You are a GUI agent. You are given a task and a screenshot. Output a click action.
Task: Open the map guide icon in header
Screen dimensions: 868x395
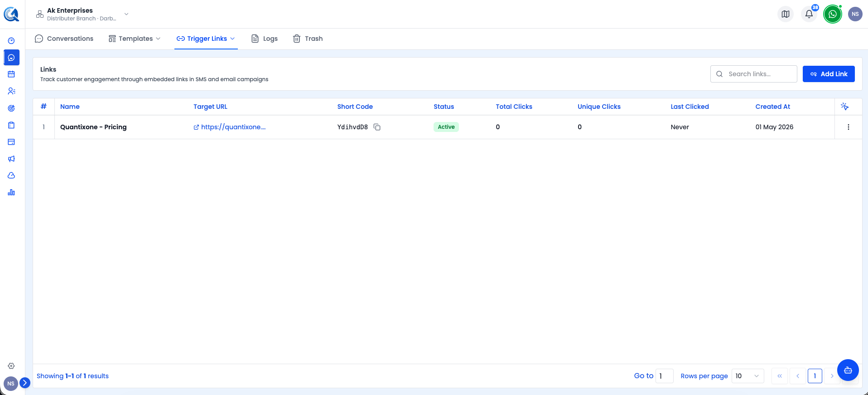pos(786,14)
